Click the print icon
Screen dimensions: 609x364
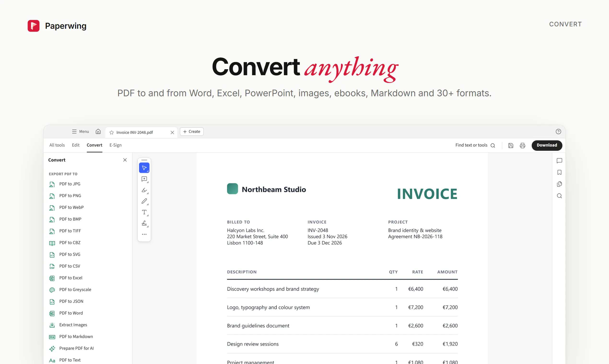[x=522, y=145]
